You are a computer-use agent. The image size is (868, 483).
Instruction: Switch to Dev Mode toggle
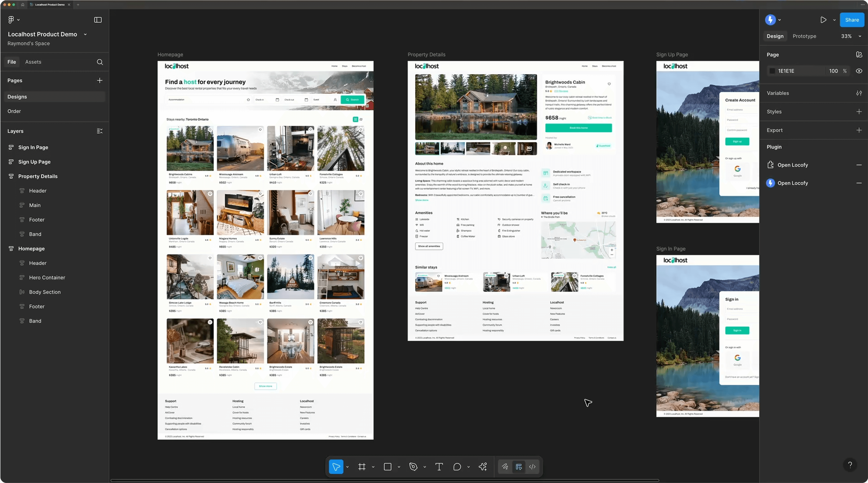532,467
